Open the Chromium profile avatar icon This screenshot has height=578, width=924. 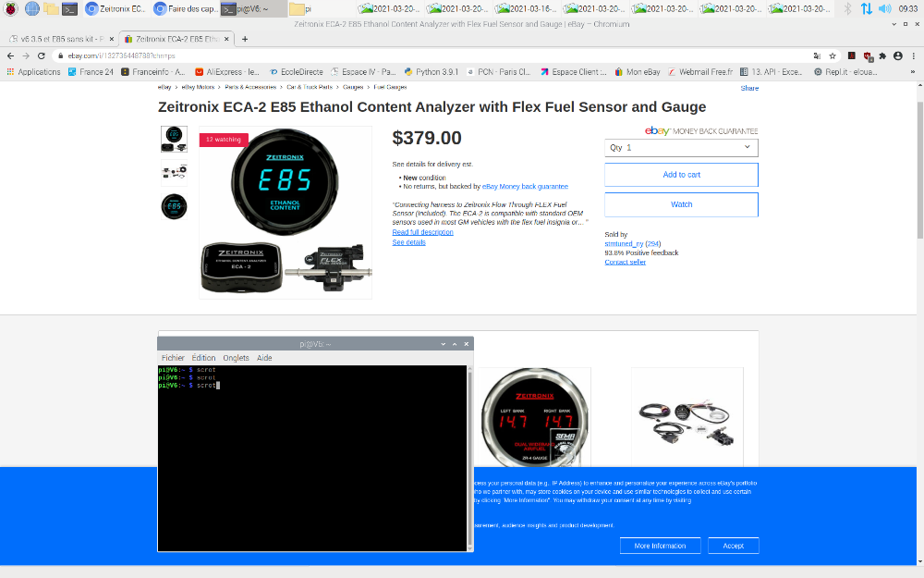[897, 55]
